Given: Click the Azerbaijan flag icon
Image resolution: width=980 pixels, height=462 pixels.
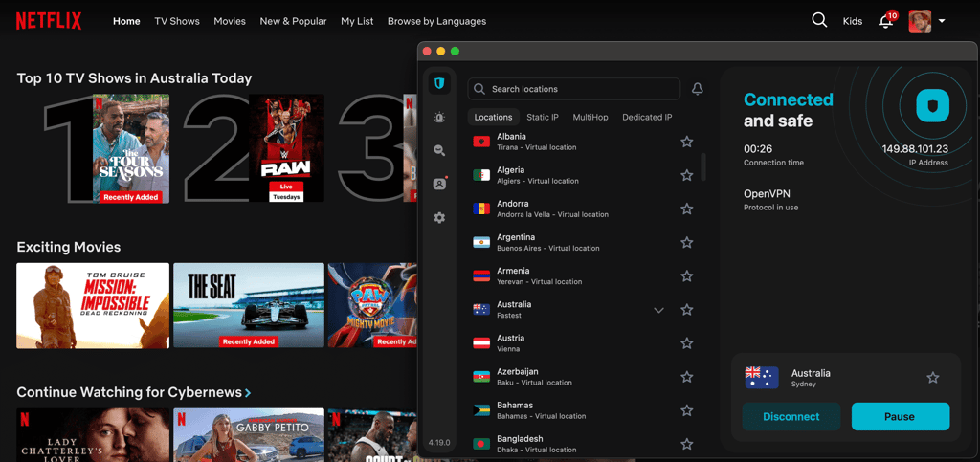Looking at the screenshot, I should pos(481,377).
